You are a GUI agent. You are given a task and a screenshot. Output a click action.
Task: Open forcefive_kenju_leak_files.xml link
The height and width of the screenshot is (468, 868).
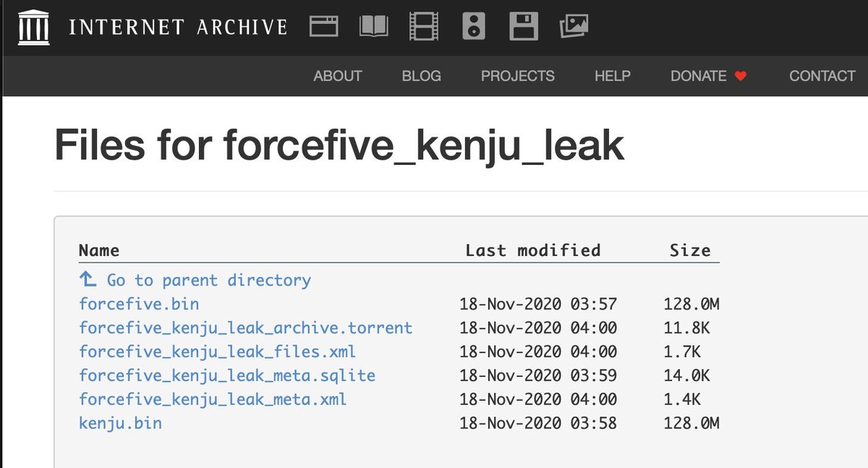[218, 352]
